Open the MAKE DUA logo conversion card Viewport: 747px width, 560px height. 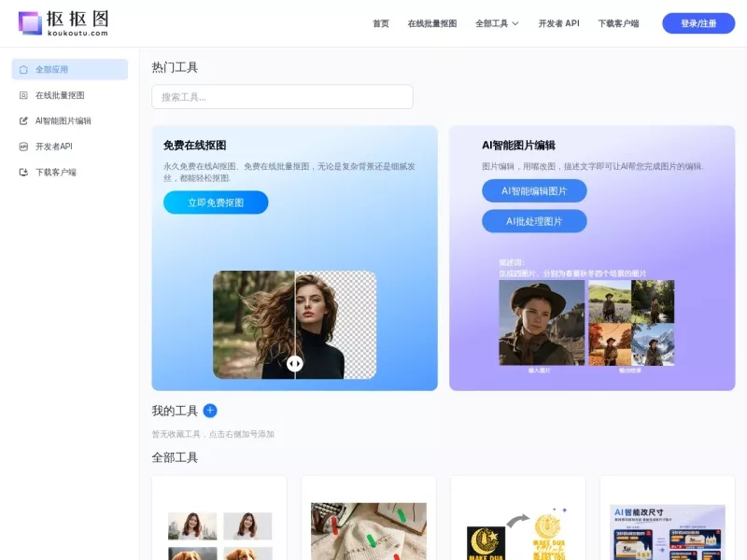(x=518, y=518)
